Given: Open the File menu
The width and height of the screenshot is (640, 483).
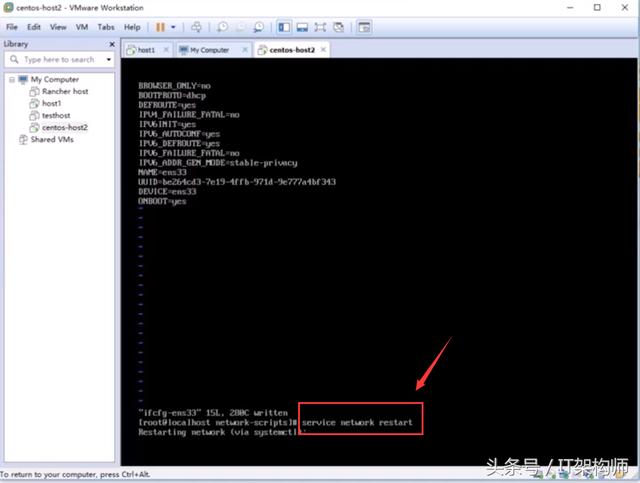Looking at the screenshot, I should point(12,27).
